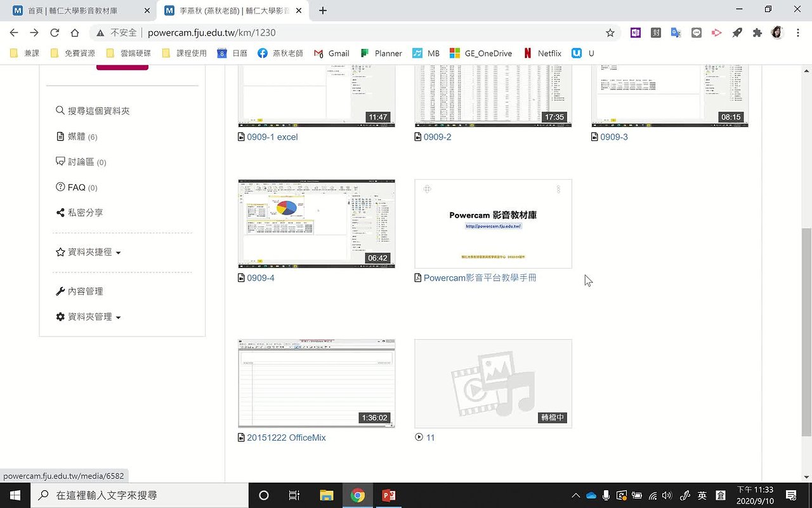
Task: Open the notification center icon
Action: click(791, 495)
